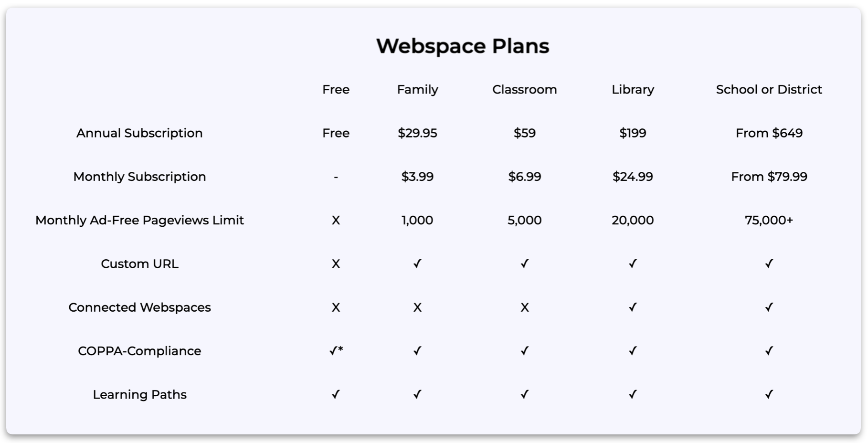Select the Family plan column header
868x443 pixels.
tap(417, 90)
